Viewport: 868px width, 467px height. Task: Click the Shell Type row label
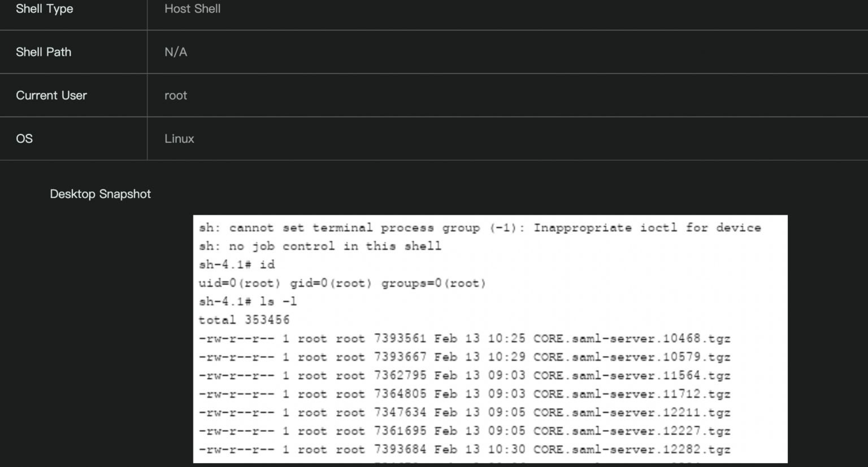[44, 9]
